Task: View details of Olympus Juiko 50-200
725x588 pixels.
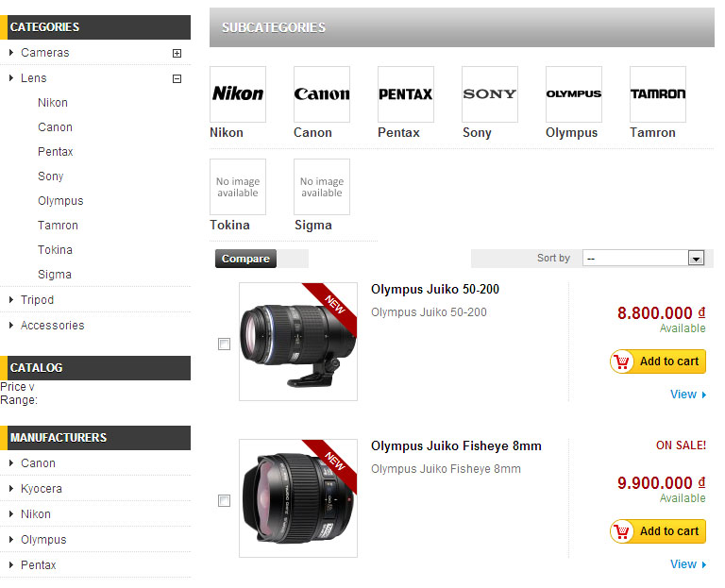Action: tap(683, 395)
